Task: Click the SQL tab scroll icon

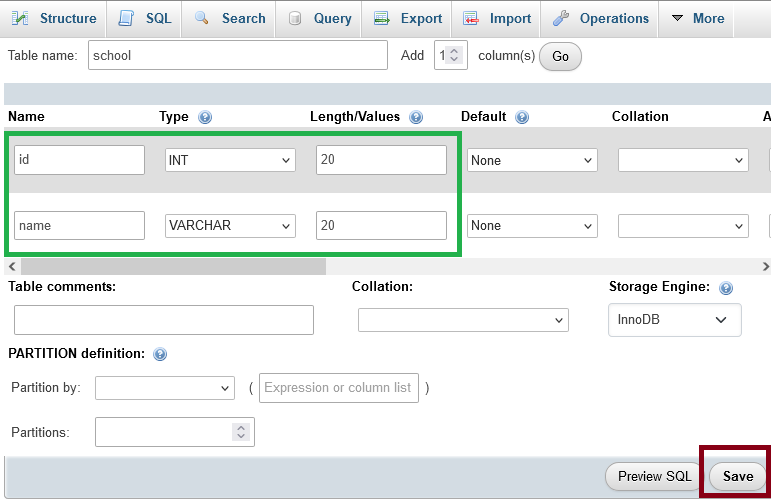Action: coord(126,18)
